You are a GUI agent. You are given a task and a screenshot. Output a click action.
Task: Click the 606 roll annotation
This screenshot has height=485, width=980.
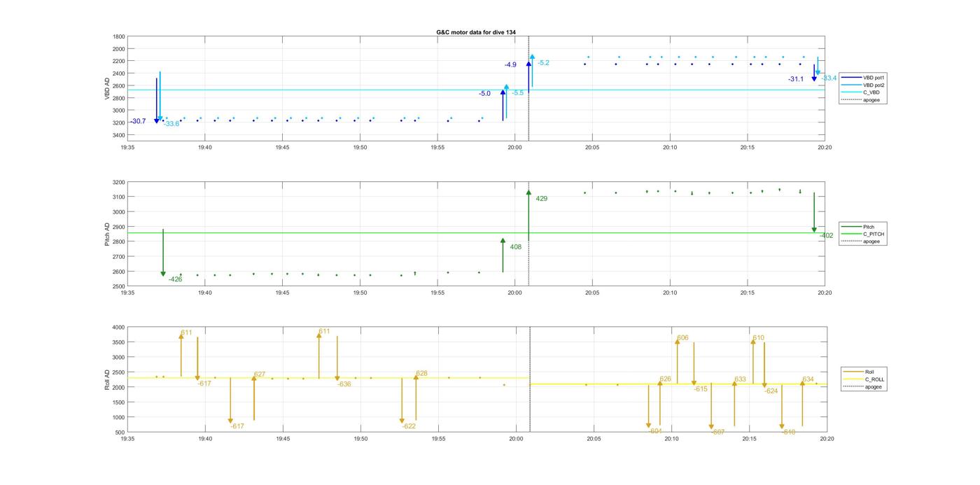(x=682, y=338)
